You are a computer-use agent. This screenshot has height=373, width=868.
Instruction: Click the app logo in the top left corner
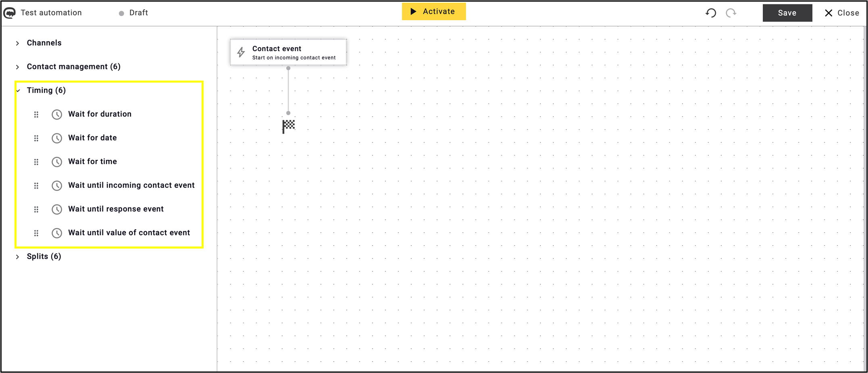pos(9,12)
